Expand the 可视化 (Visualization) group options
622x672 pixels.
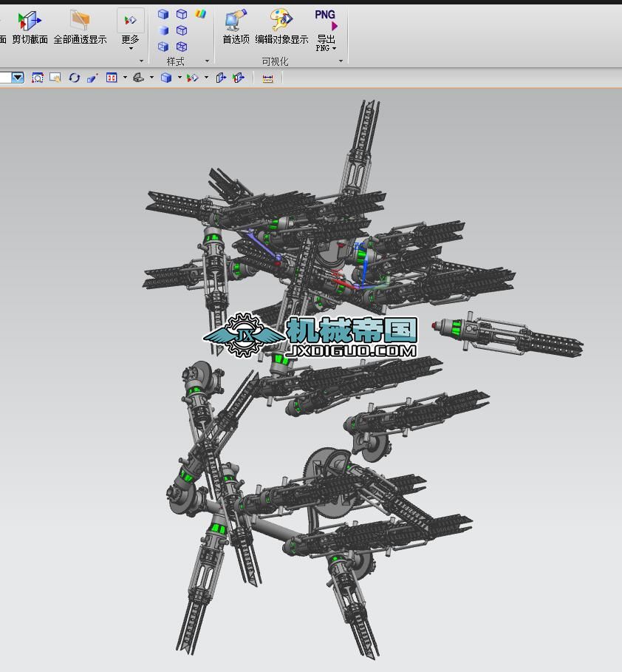point(341,61)
